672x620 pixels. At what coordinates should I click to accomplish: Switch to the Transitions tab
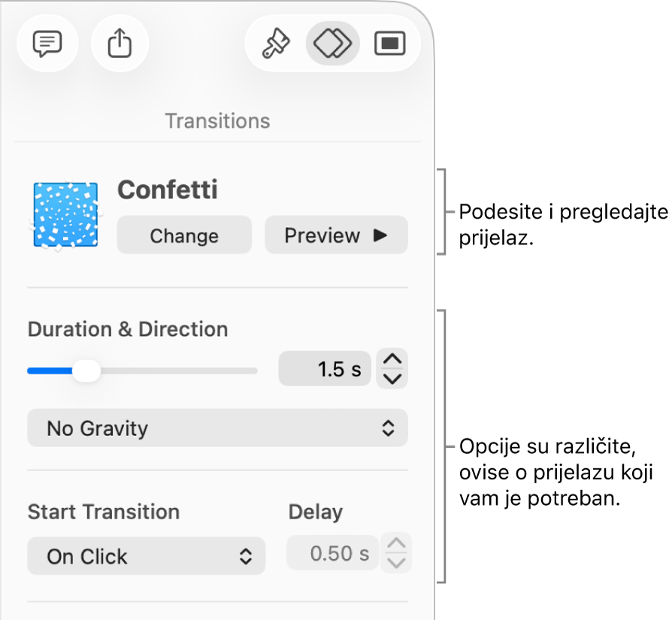tap(217, 121)
